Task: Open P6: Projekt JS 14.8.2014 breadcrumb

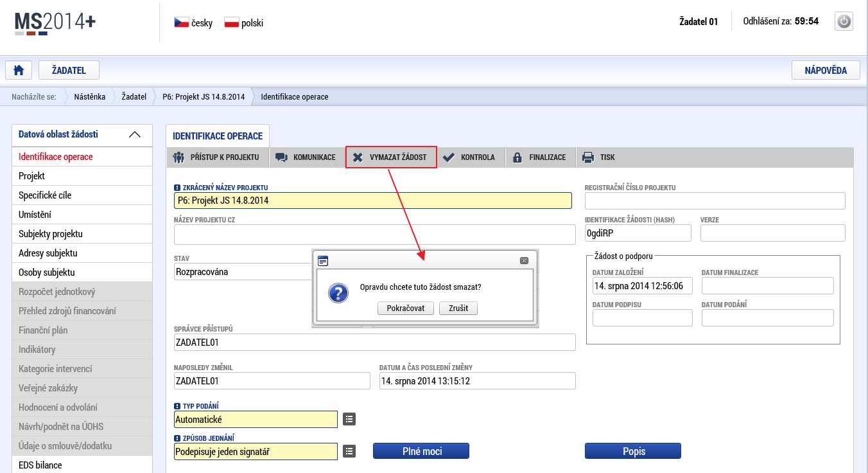Action: 204,97
